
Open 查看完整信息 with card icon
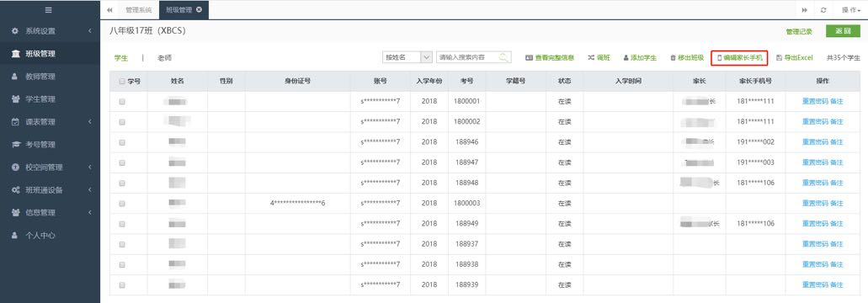point(550,57)
